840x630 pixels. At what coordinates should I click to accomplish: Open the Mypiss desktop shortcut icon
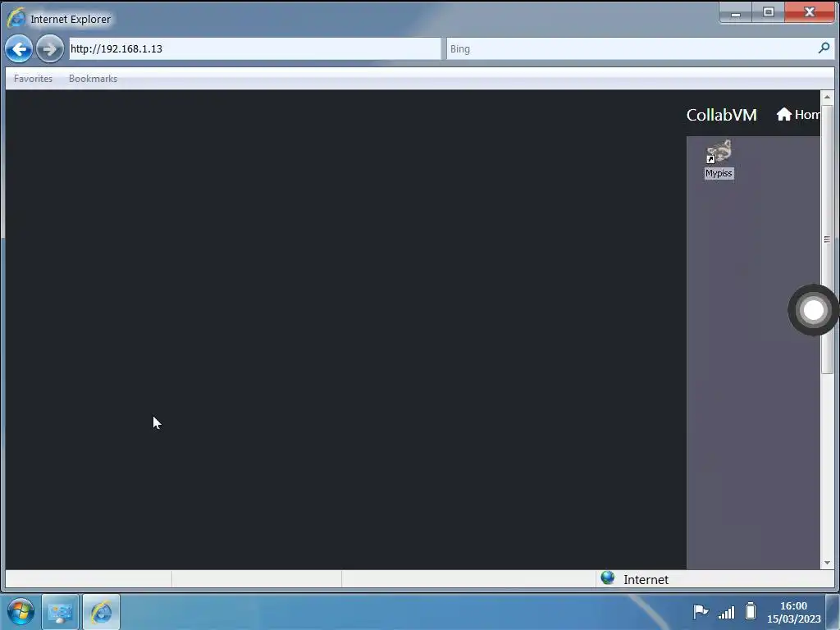(x=719, y=159)
